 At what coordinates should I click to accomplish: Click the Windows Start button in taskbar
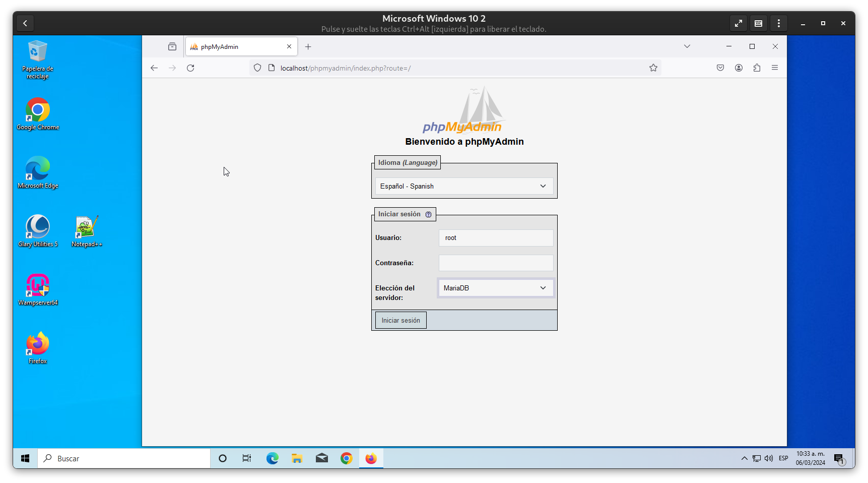[25, 458]
